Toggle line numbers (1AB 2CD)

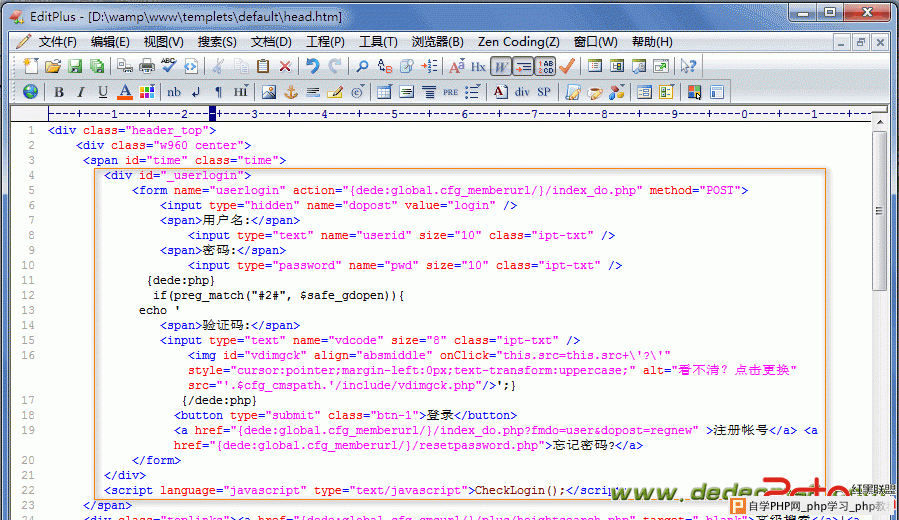tap(545, 67)
